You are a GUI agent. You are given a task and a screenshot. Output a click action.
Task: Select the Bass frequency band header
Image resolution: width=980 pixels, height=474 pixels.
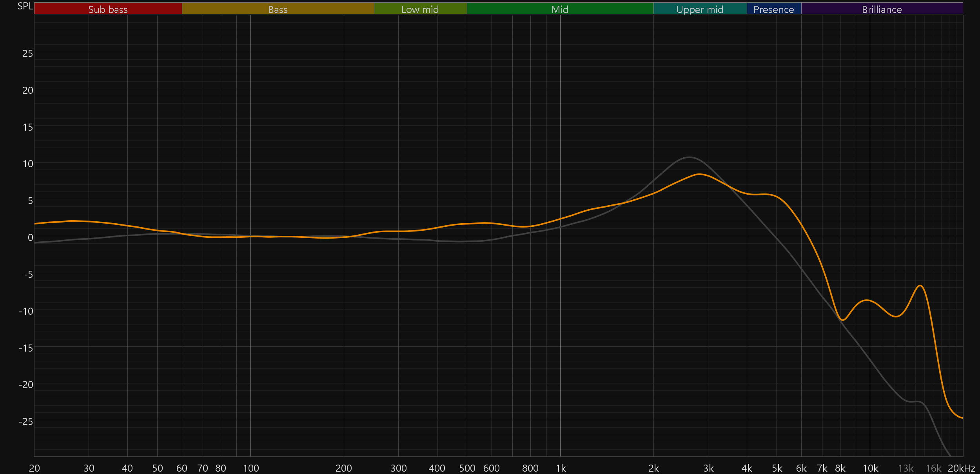278,9
